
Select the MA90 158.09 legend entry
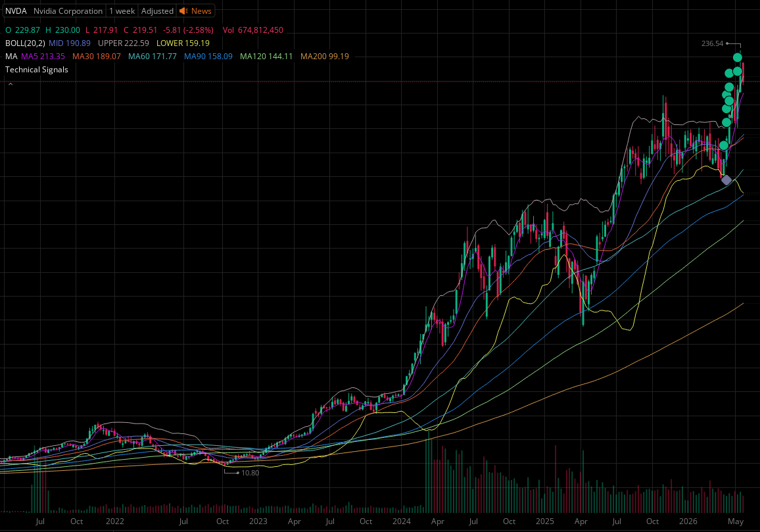[x=208, y=57]
